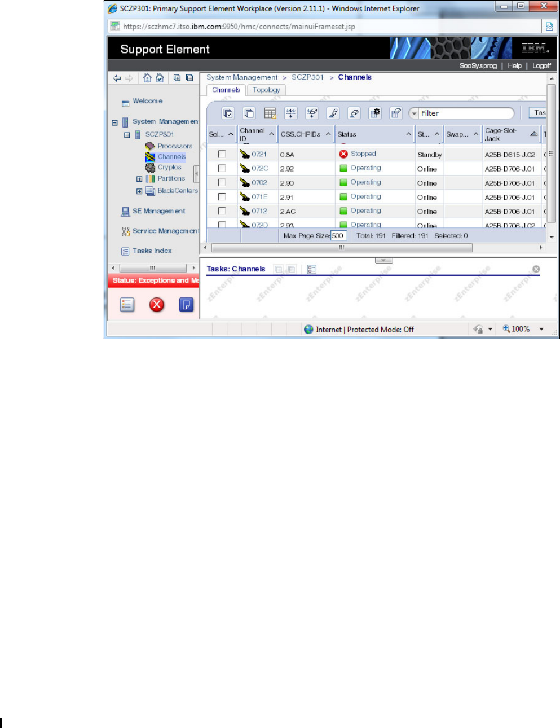Open SE Management in navigation pane
The image size is (560, 728).
point(158,211)
